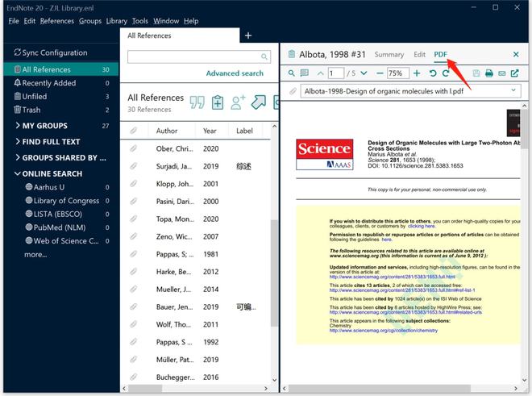Export references with the arrow icon
This screenshot has height=396, width=532.
tap(258, 102)
